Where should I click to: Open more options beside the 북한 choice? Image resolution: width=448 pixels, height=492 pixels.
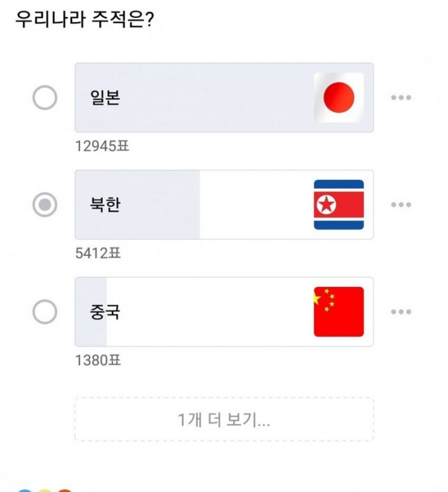[x=401, y=205]
